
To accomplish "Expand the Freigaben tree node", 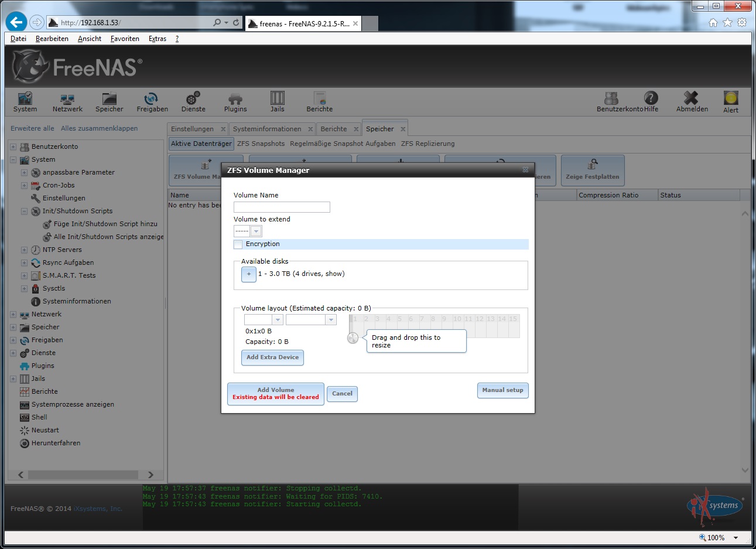I will coord(13,340).
